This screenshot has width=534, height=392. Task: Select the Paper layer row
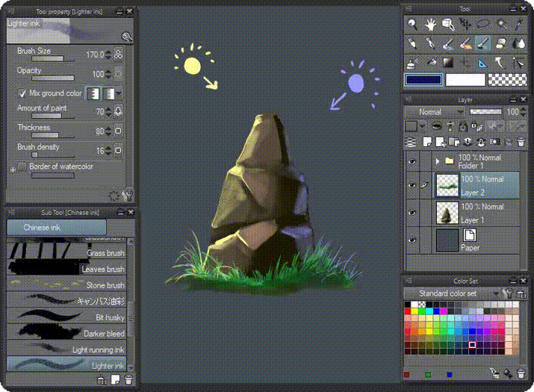476,240
